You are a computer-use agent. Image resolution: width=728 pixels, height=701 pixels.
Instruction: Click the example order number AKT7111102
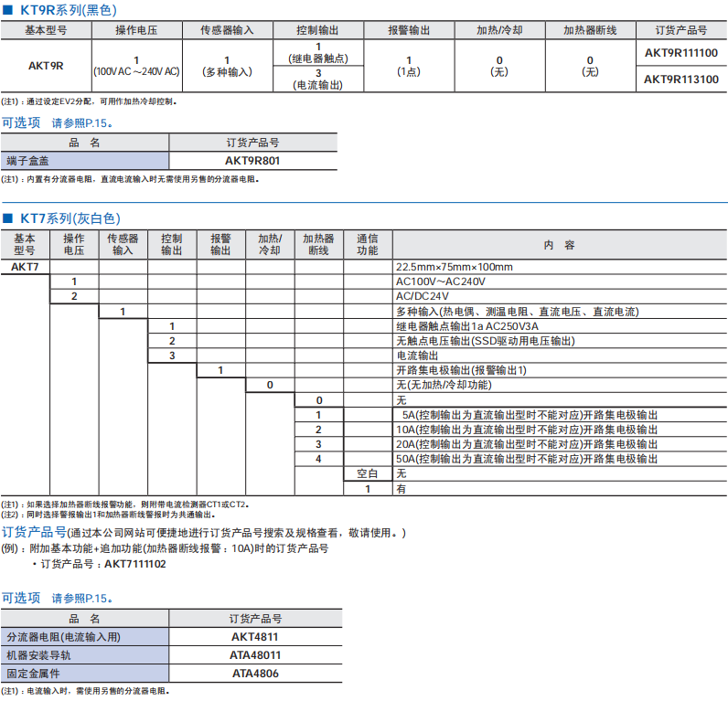pyautogui.click(x=135, y=565)
